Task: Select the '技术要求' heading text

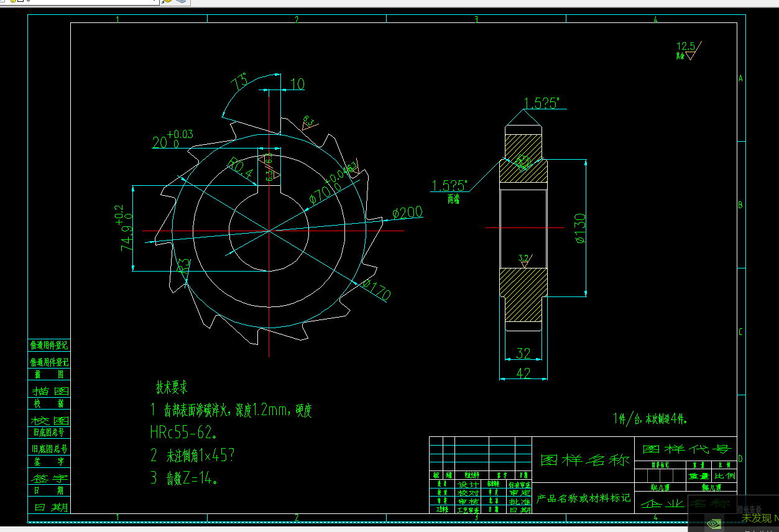Action: (172, 388)
